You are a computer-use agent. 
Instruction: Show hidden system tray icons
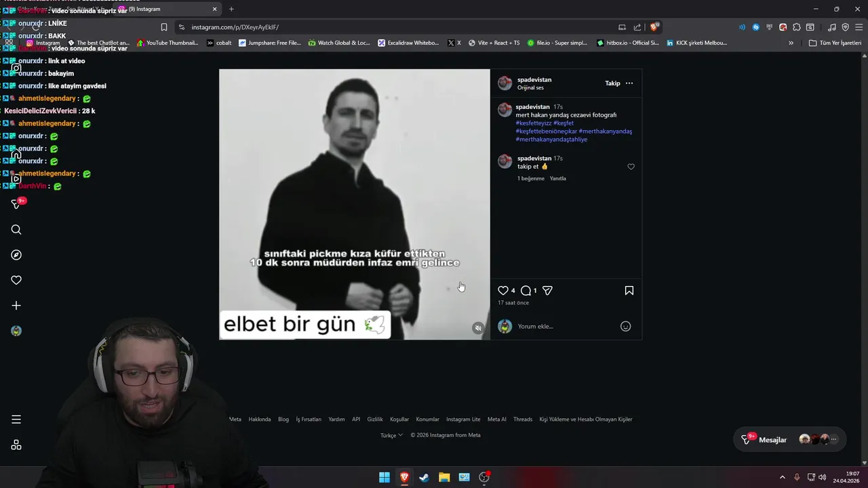click(782, 477)
